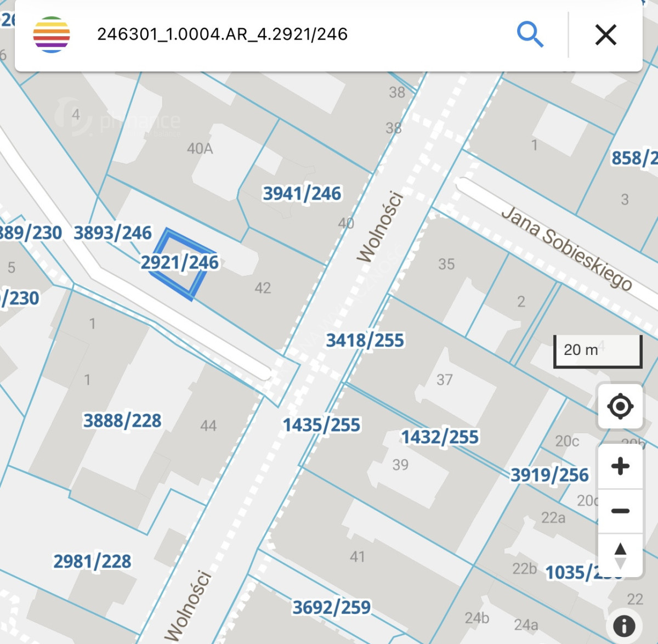Reset map orientation with compass arrow
The image size is (658, 644).
click(620, 555)
